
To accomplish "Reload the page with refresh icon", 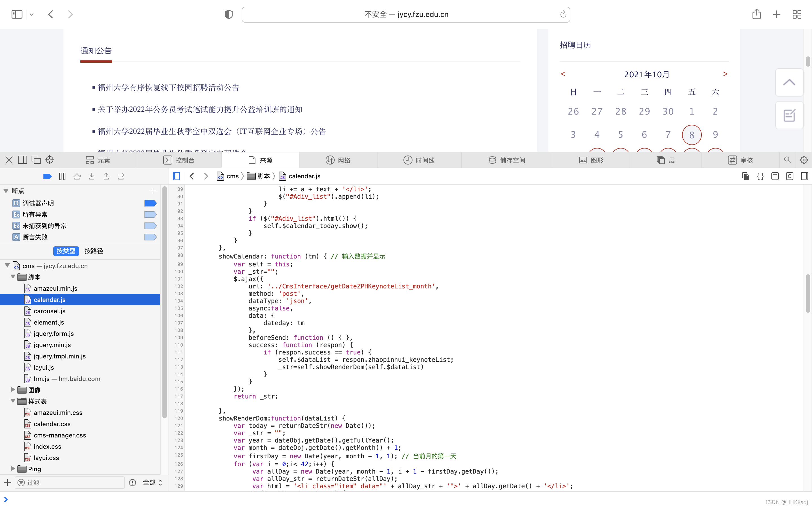I will pyautogui.click(x=563, y=14).
